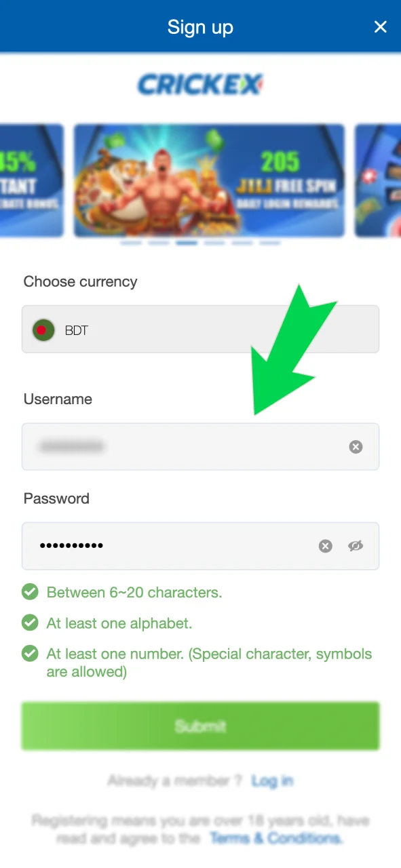Click the Bangladesh flag currency icon

pos(43,330)
